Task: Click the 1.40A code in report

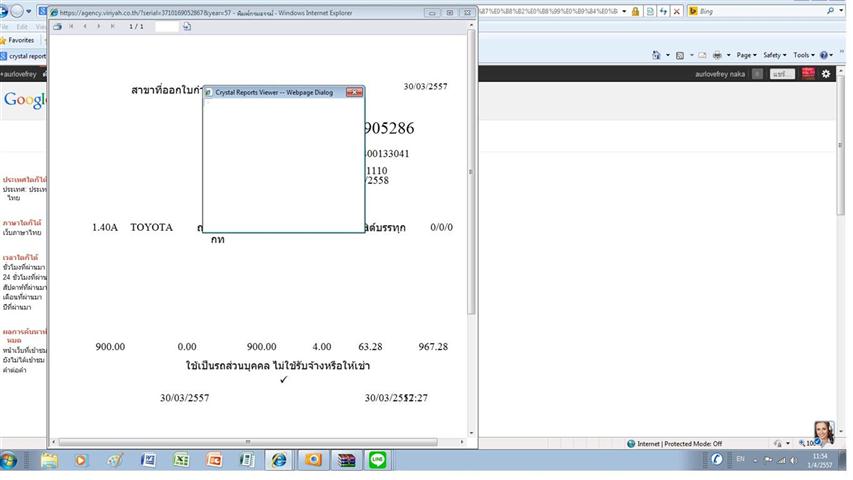Action: pos(105,227)
